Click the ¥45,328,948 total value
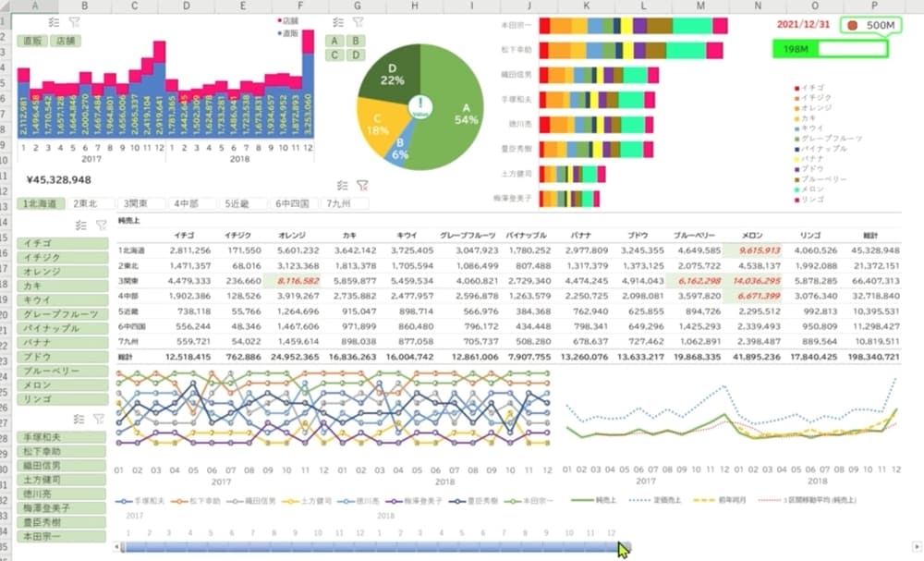Image resolution: width=924 pixels, height=561 pixels. pyautogui.click(x=59, y=179)
